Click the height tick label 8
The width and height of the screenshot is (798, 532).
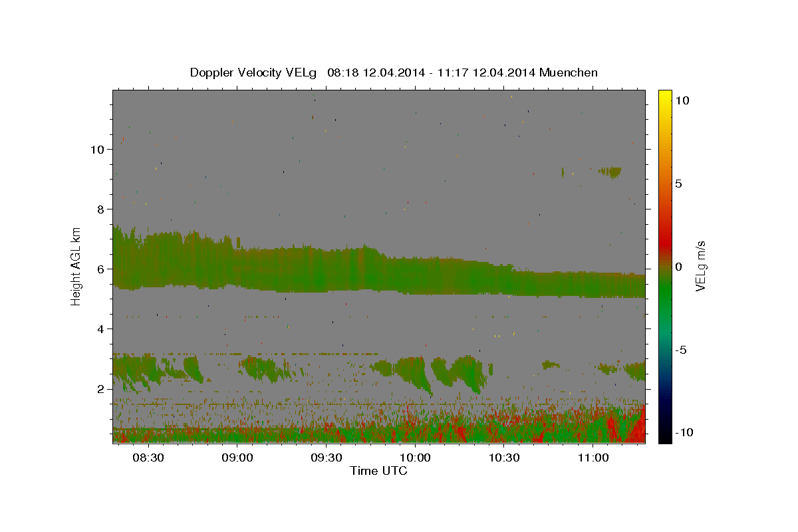click(101, 209)
